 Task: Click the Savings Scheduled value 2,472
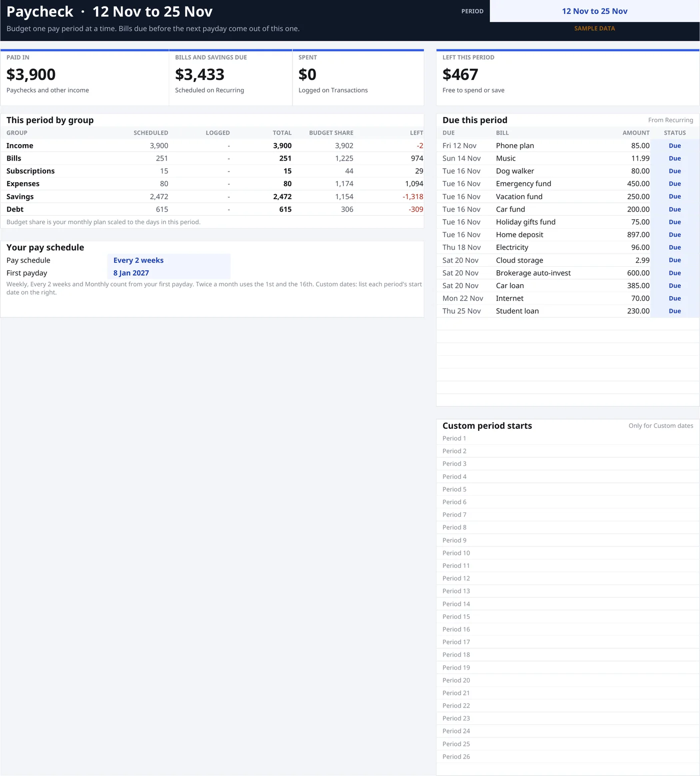(159, 197)
